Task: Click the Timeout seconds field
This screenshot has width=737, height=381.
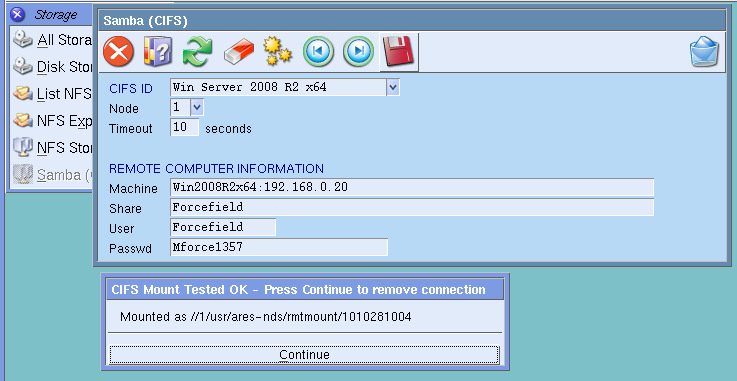Action: pos(184,128)
